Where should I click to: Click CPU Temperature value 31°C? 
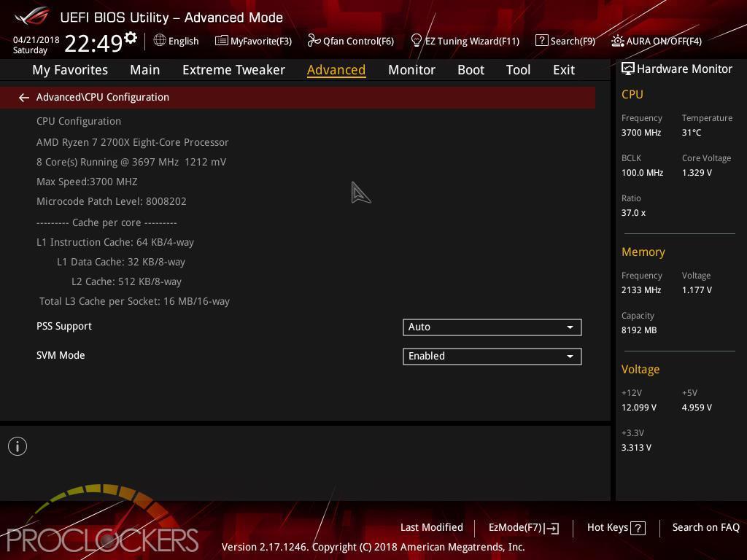[692, 133]
